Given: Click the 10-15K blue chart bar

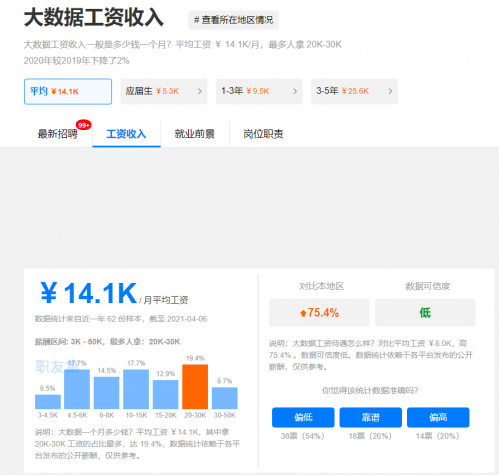Looking at the screenshot, I should 136,389.
